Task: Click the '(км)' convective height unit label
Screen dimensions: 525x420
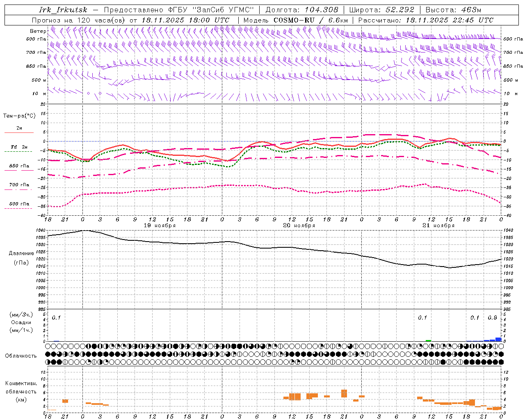Action: (21, 399)
